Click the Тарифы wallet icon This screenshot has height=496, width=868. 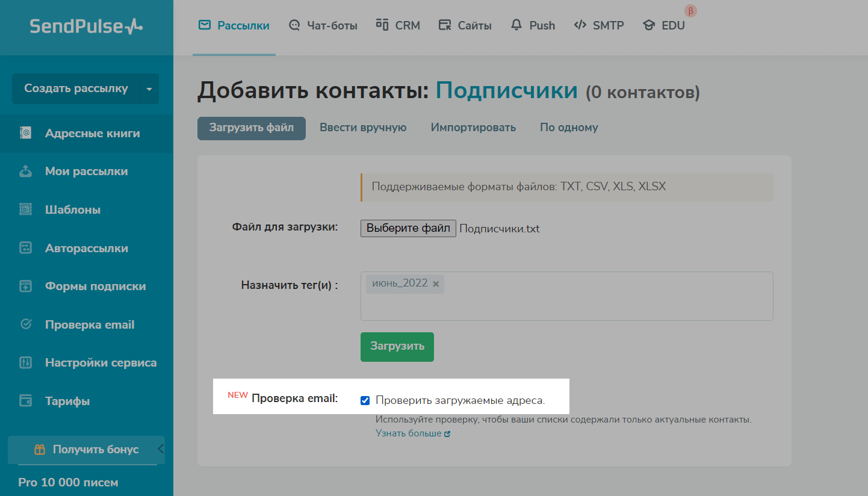[x=26, y=401]
